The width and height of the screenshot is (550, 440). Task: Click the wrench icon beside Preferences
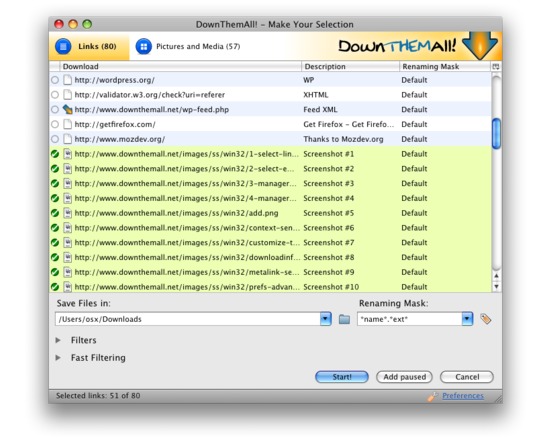(432, 396)
